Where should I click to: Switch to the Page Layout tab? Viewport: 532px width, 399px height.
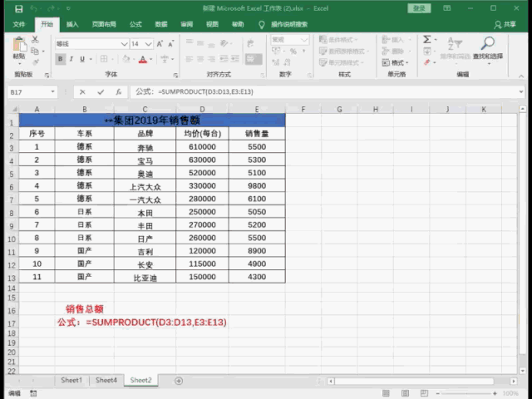tap(104, 24)
